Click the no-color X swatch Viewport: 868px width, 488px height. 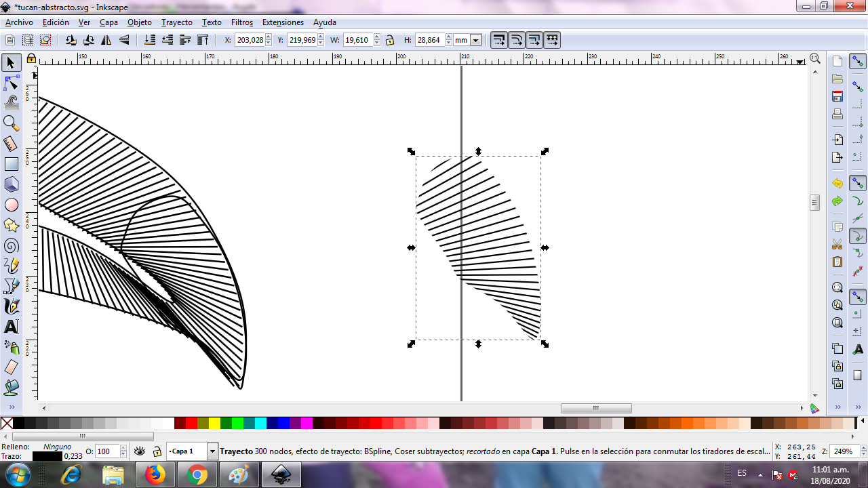click(7, 424)
